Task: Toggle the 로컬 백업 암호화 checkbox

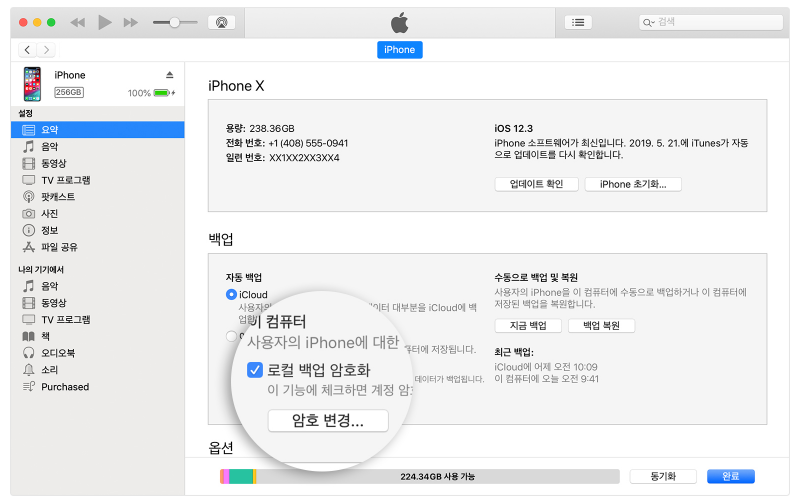Action: [x=255, y=370]
